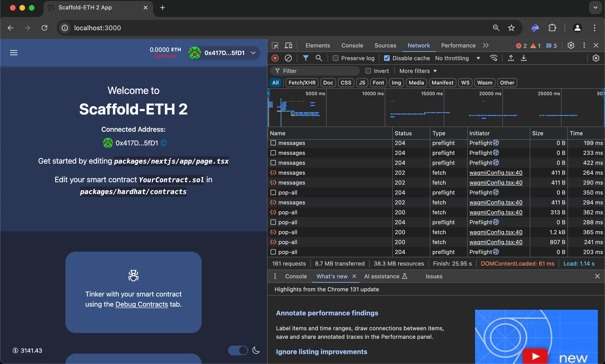The height and width of the screenshot is (364, 605).
Task: Export HAR with the download icon
Action: click(x=523, y=58)
